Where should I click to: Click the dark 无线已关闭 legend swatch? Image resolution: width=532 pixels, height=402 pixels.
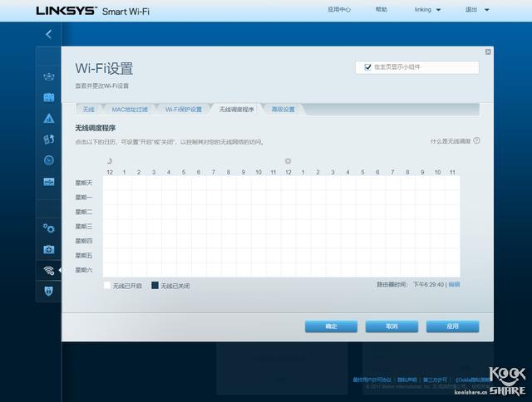coord(155,285)
